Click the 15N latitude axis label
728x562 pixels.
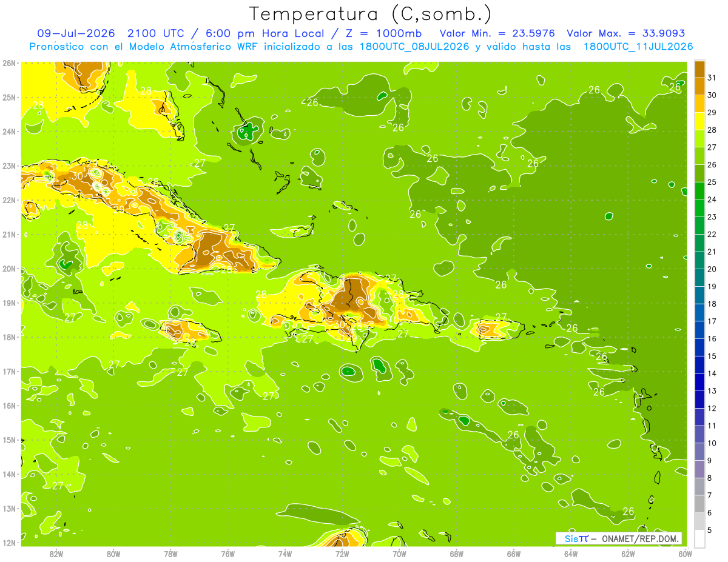9,440
